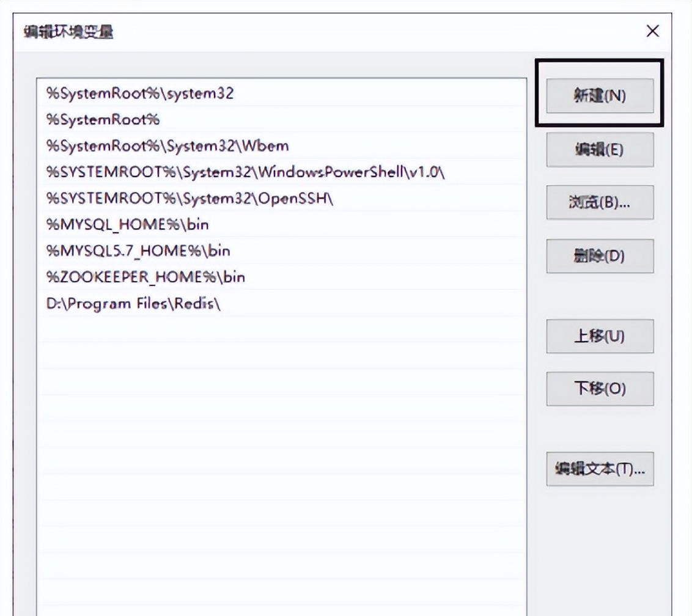Choose the 浏览(B)... button
692x616 pixels.
[600, 202]
